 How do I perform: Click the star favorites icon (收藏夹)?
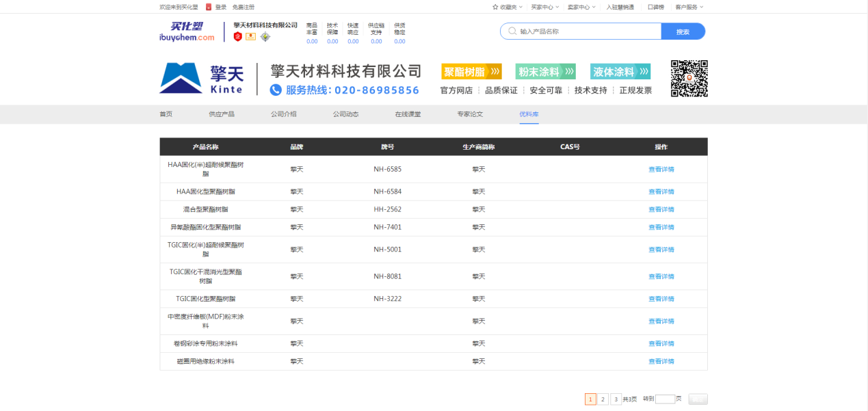(495, 7)
